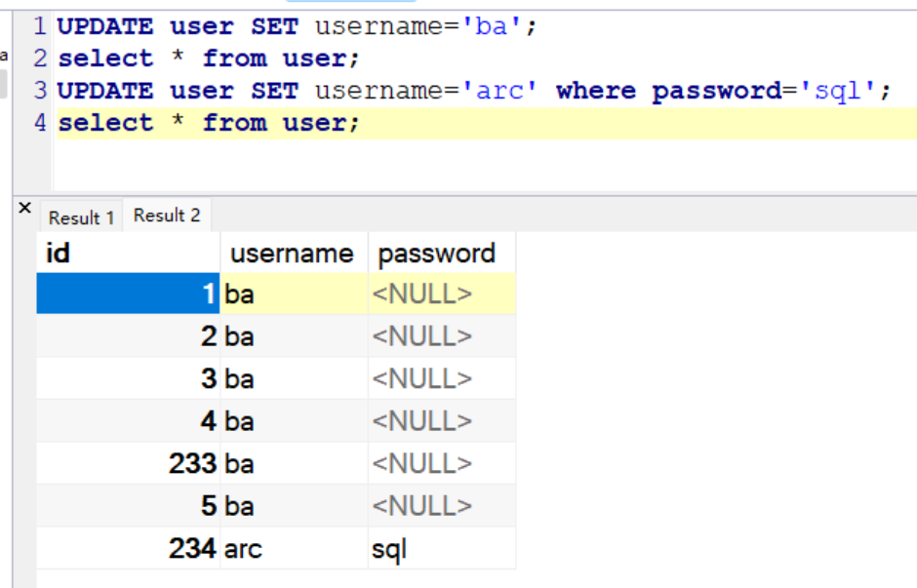
Task: Select NULL password cell in row 2
Action: [442, 336]
